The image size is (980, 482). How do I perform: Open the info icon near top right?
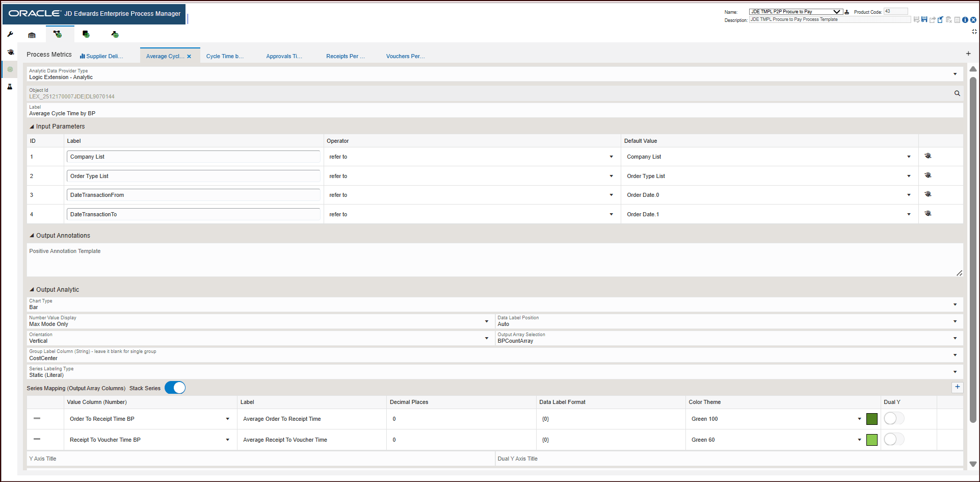[965, 20]
